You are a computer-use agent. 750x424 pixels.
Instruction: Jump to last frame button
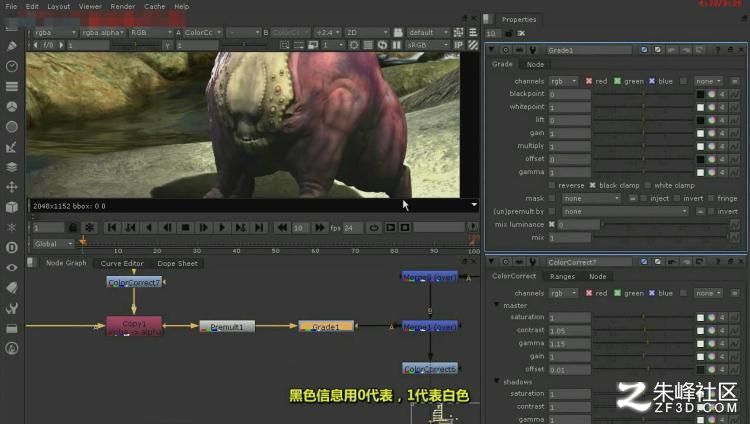259,228
